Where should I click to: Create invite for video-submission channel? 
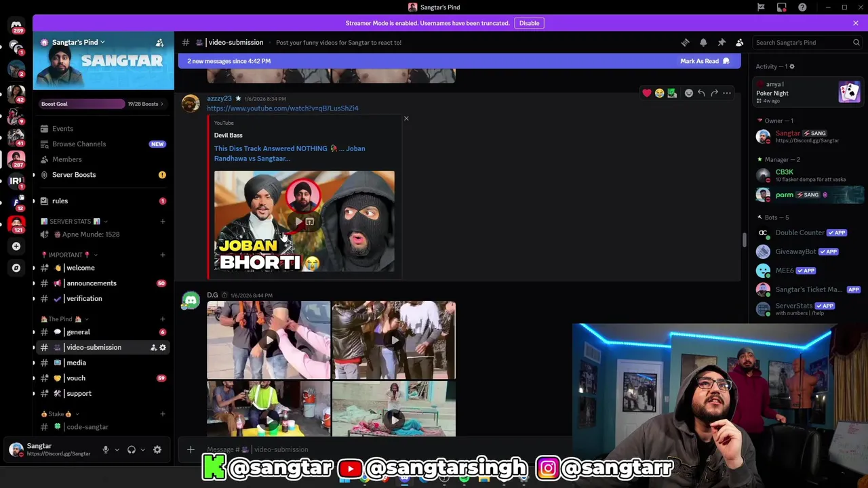pyautogui.click(x=153, y=348)
